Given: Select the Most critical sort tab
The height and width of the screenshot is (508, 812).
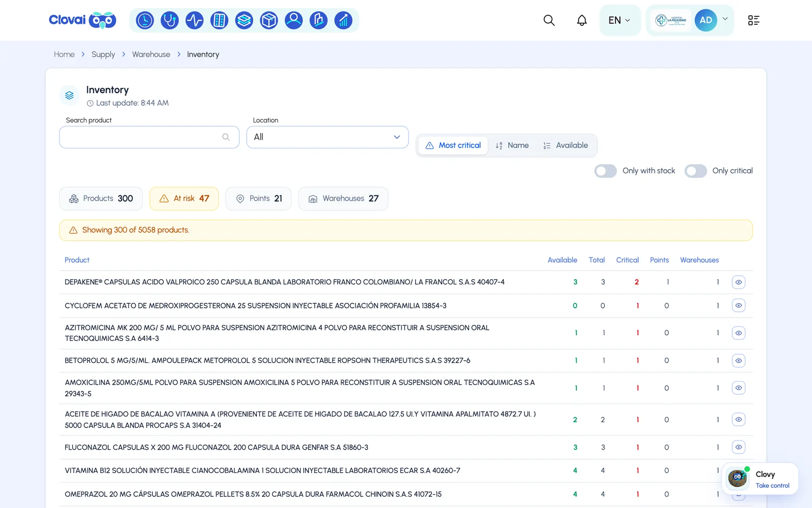Looking at the screenshot, I should tap(453, 145).
